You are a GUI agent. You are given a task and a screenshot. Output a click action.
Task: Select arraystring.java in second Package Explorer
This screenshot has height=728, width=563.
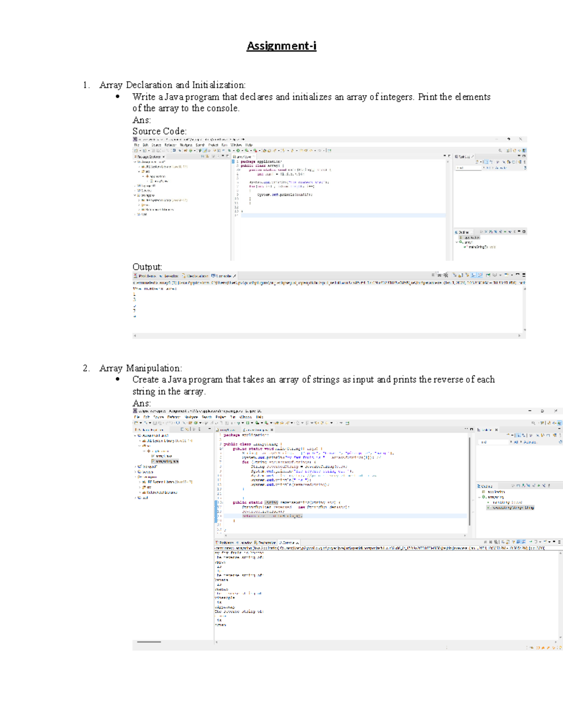(x=166, y=461)
